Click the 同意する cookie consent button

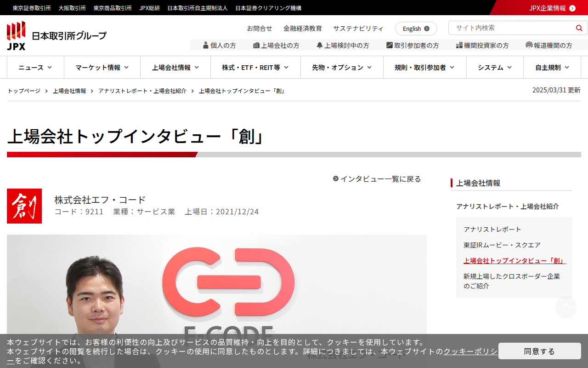540,351
